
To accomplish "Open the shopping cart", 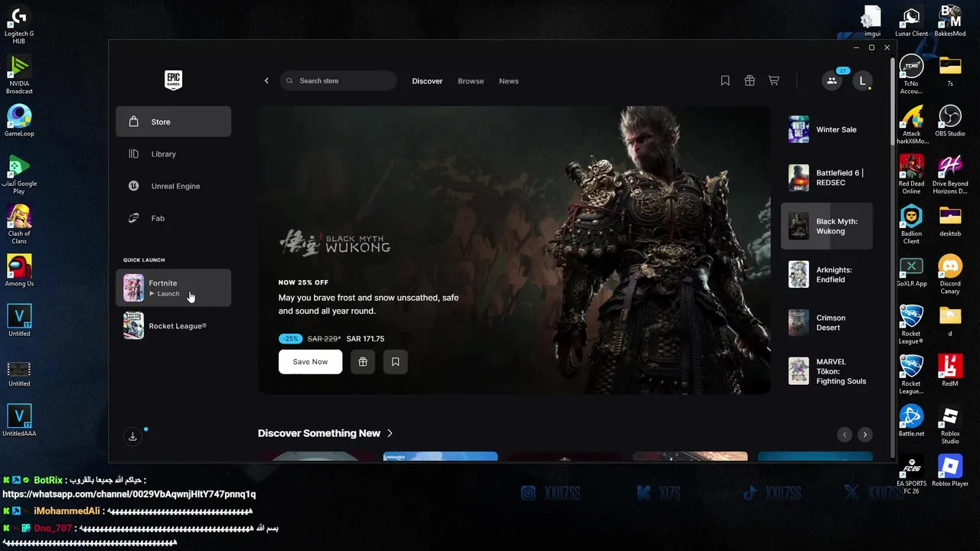I will (x=774, y=80).
